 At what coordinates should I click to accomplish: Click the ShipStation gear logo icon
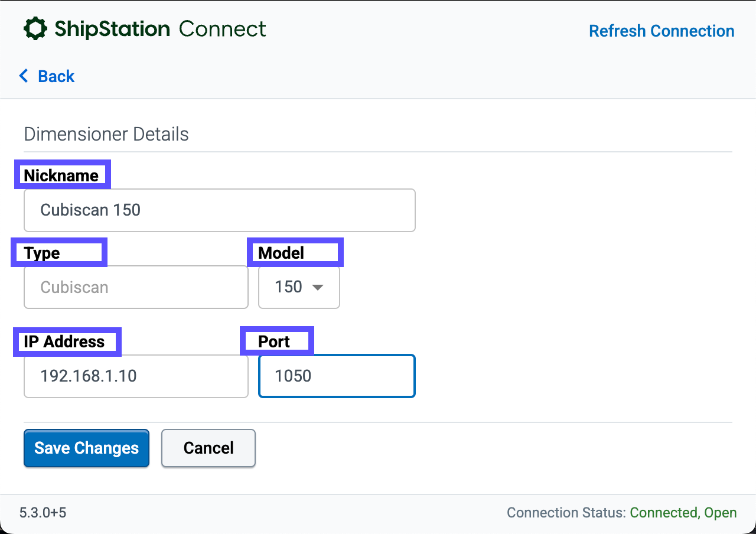[x=35, y=29]
